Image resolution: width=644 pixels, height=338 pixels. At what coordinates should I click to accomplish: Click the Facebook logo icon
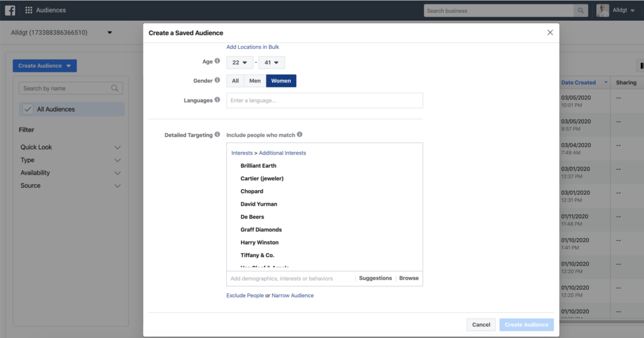click(10, 10)
